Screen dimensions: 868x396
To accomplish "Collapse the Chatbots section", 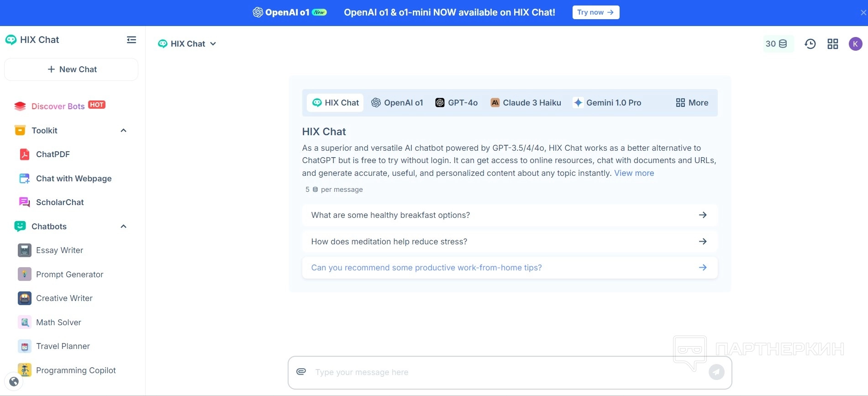I will (x=123, y=227).
